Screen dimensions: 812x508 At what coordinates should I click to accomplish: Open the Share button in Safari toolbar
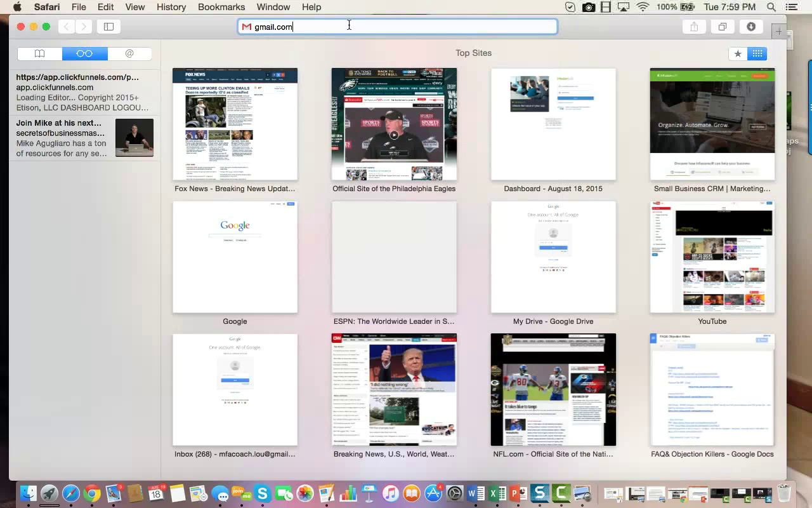coord(694,27)
